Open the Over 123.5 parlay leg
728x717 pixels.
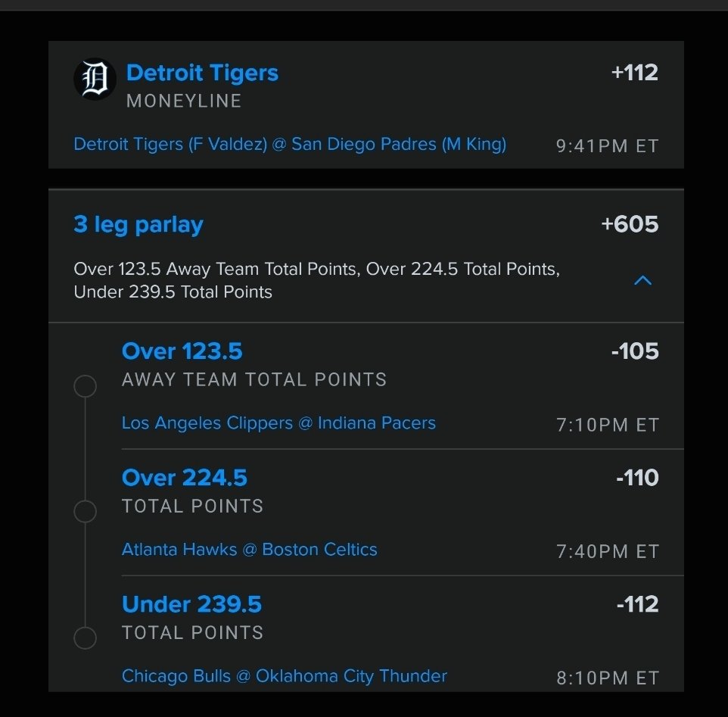pos(182,351)
